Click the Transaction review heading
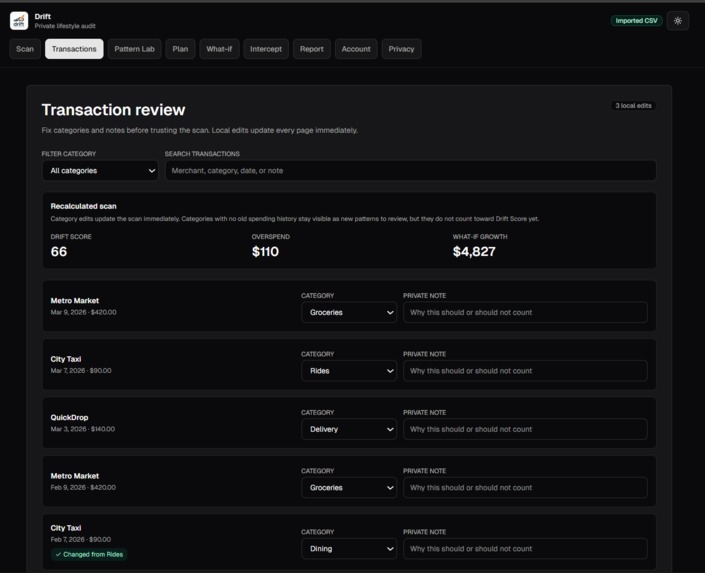The width and height of the screenshot is (705, 573). click(x=113, y=110)
